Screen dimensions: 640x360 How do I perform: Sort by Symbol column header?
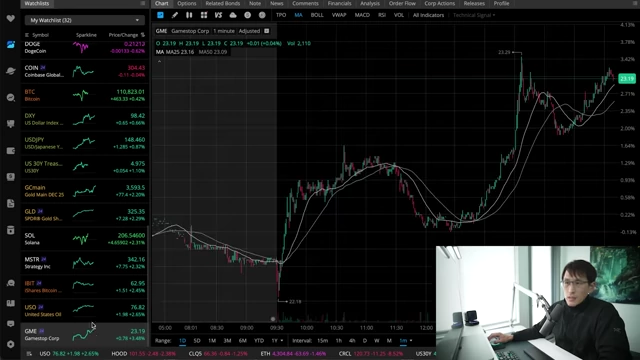[40, 35]
